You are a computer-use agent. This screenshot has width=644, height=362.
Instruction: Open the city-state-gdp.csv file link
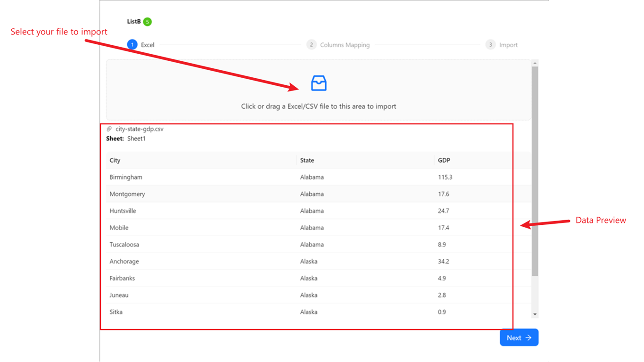coord(140,129)
